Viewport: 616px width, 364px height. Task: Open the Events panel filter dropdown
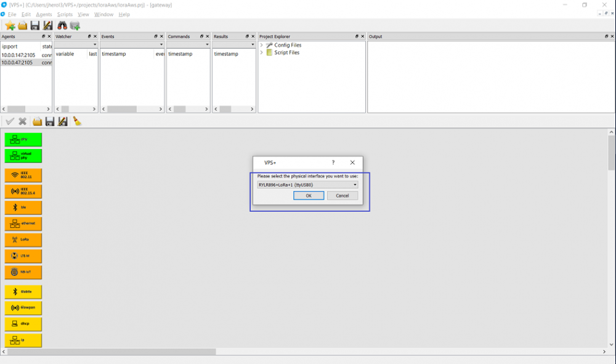pos(132,44)
